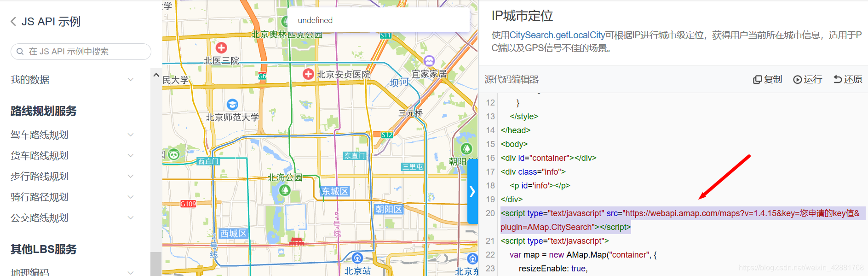Click the 三元桥 label on map
Viewport: 868px width, 276px height.
(x=410, y=113)
